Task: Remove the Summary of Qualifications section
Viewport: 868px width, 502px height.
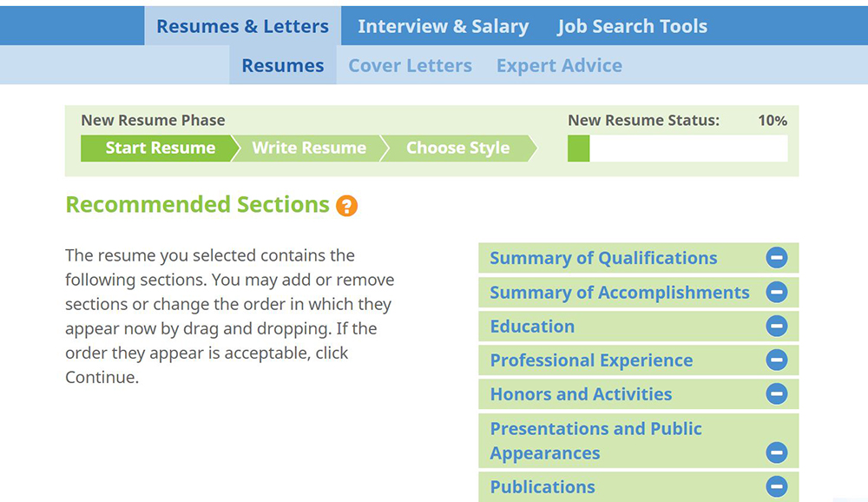Action: 777,258
